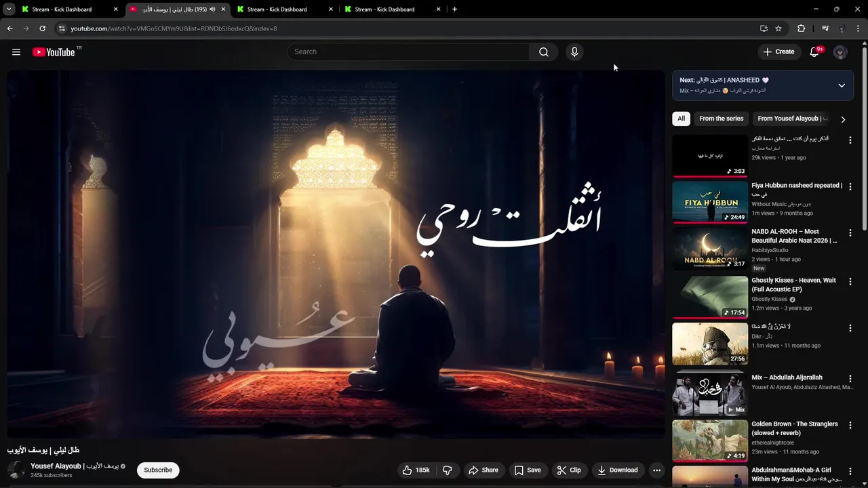Screen dimensions: 868x488
Task: Open the Yousef Alayoub channel name link
Action: click(x=75, y=466)
